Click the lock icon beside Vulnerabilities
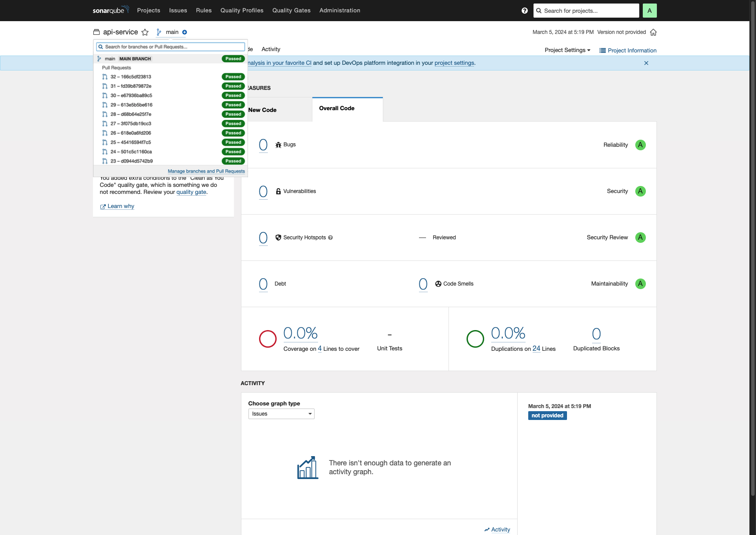 coord(278,191)
